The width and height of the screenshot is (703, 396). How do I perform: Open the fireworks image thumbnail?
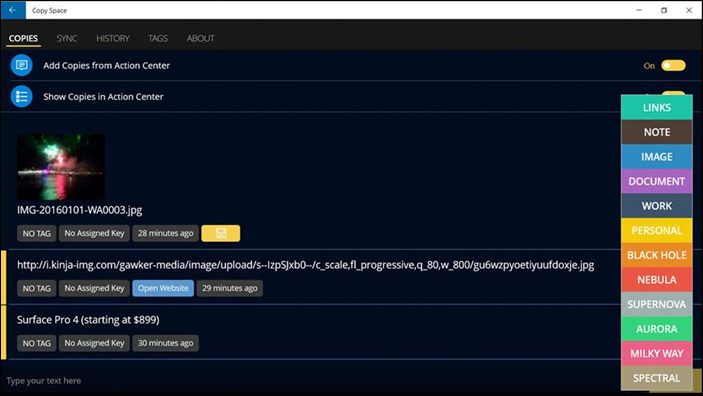pos(61,166)
